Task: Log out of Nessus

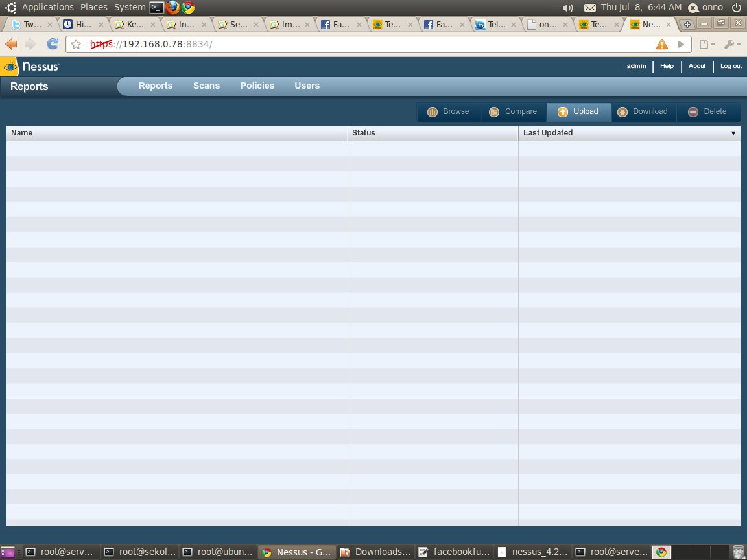Action: (x=731, y=66)
